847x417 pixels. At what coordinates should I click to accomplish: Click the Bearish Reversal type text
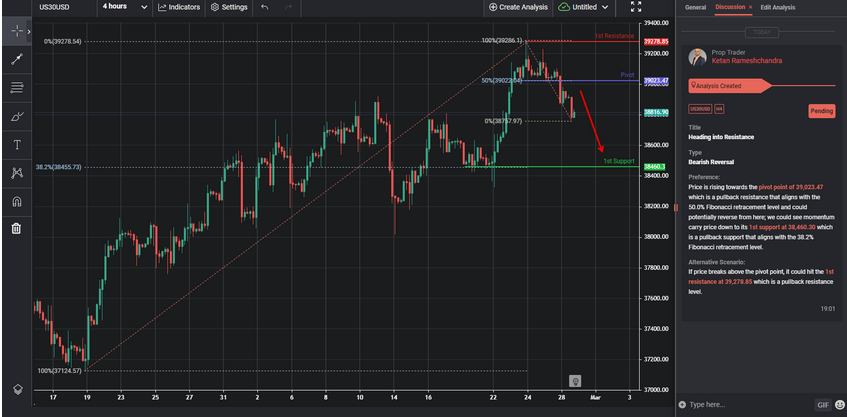[711, 162]
